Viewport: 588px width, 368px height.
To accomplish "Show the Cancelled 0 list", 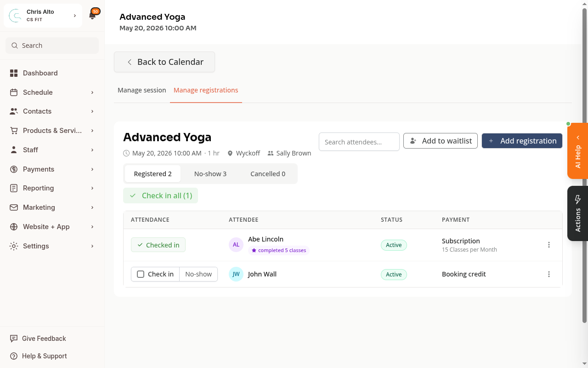I will coord(268,174).
